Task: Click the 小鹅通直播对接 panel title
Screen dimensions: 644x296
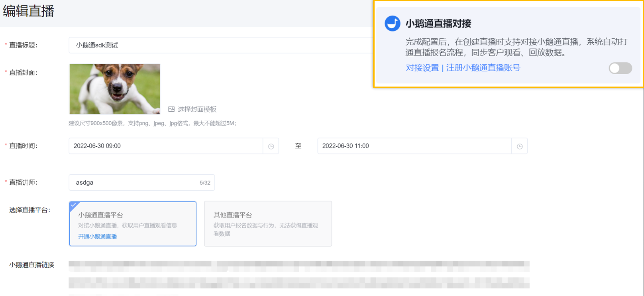Action: click(438, 24)
